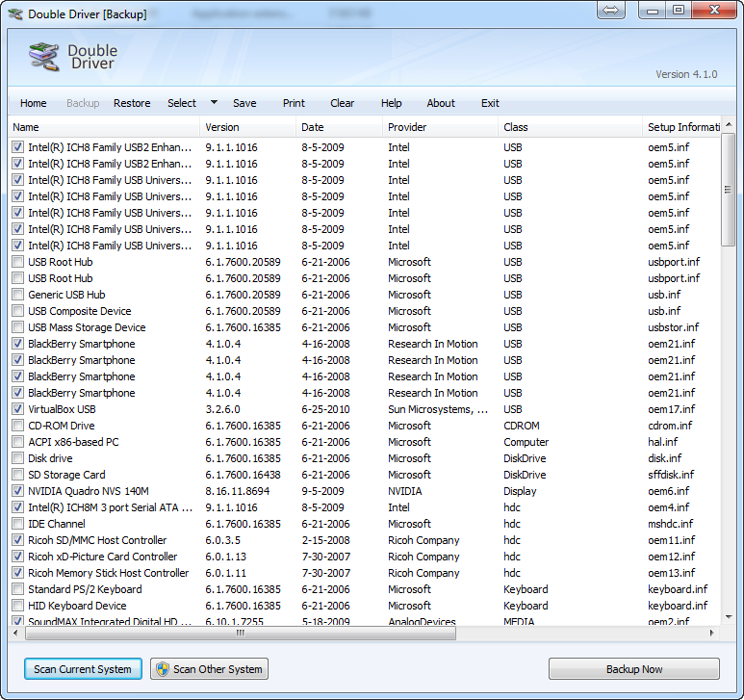
Task: Click the Scan Current System button
Action: [83, 669]
